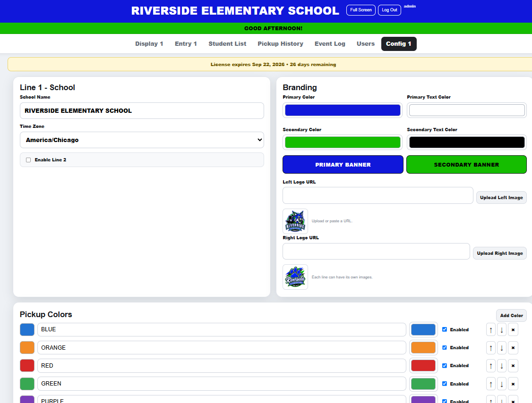
Task: Uncheck Enabled for the RED color
Action: point(445,365)
